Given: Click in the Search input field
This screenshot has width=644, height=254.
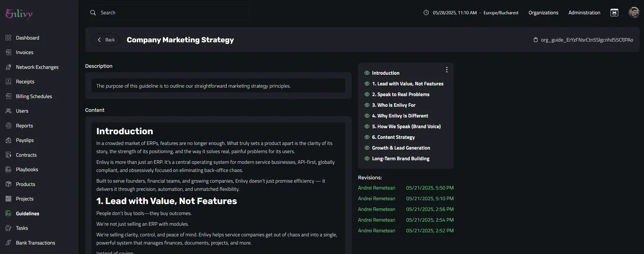Looking at the screenshot, I should (x=167, y=13).
